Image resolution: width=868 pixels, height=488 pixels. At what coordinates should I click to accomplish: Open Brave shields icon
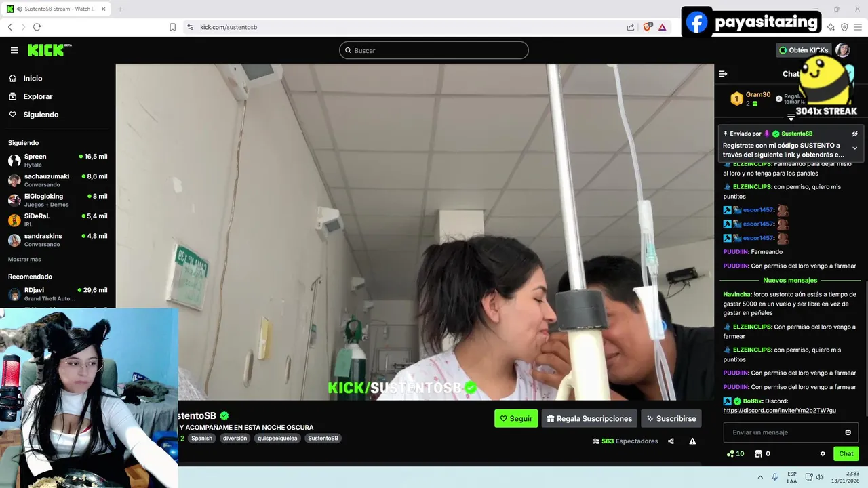648,26
